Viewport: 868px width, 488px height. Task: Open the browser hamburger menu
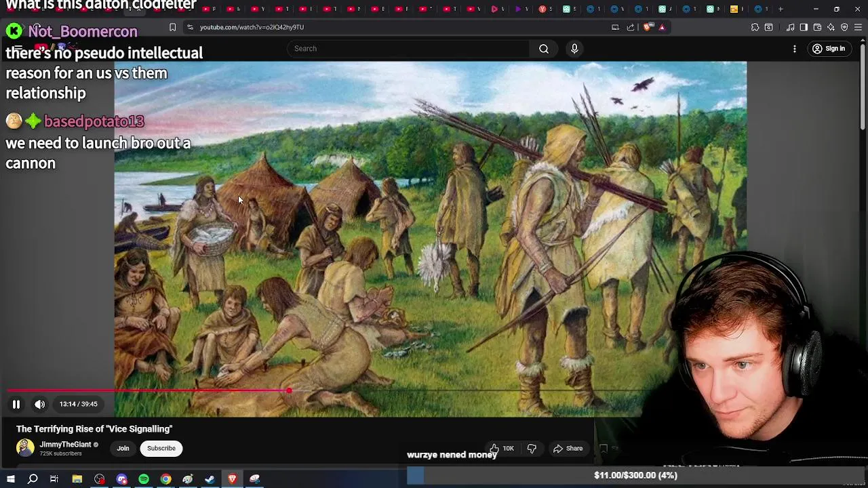click(859, 27)
